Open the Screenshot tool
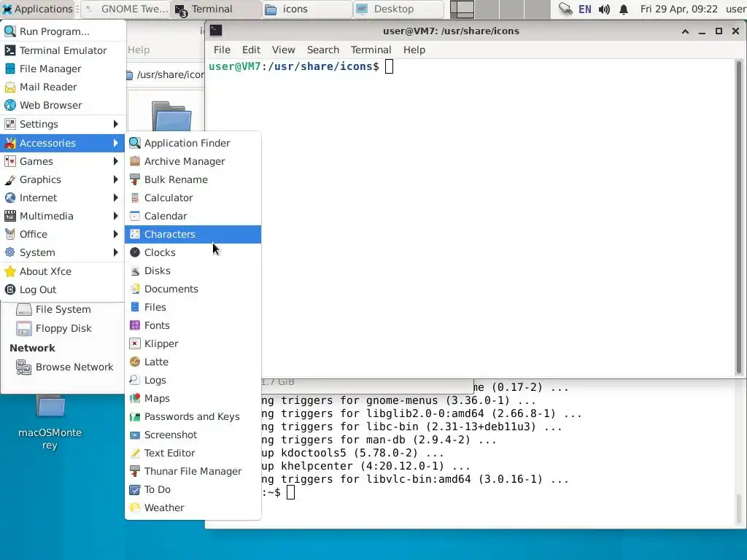 tap(193, 435)
